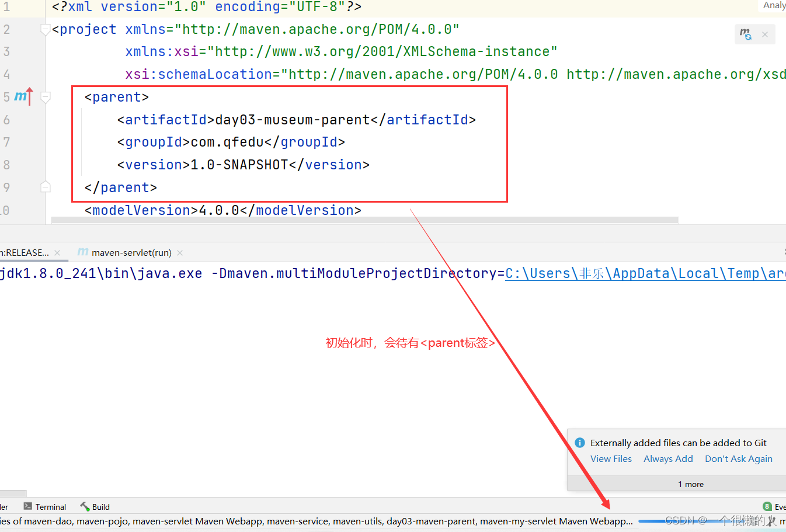
Task: Click the xmlns:xsi attribute line
Action: (x=341, y=51)
